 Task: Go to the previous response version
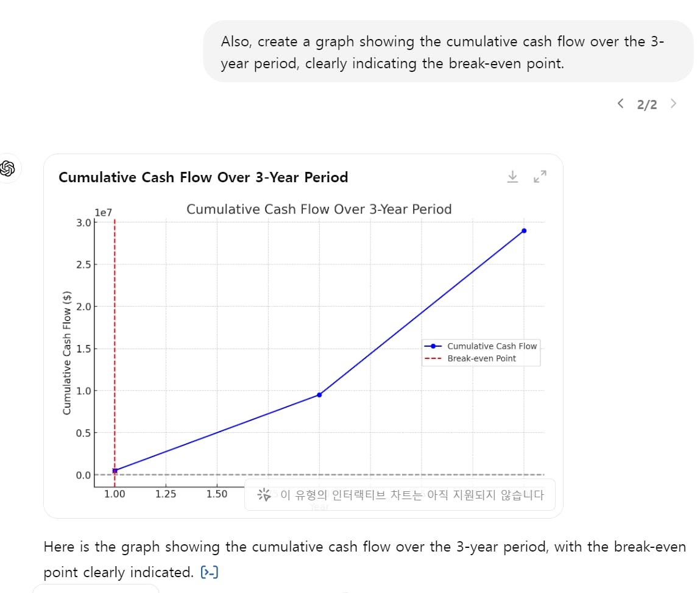point(620,104)
